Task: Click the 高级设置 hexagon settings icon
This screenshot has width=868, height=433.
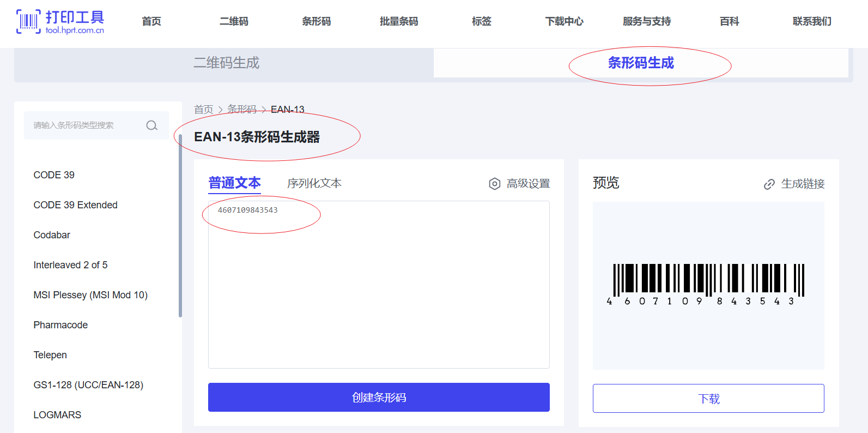Action: pos(495,184)
